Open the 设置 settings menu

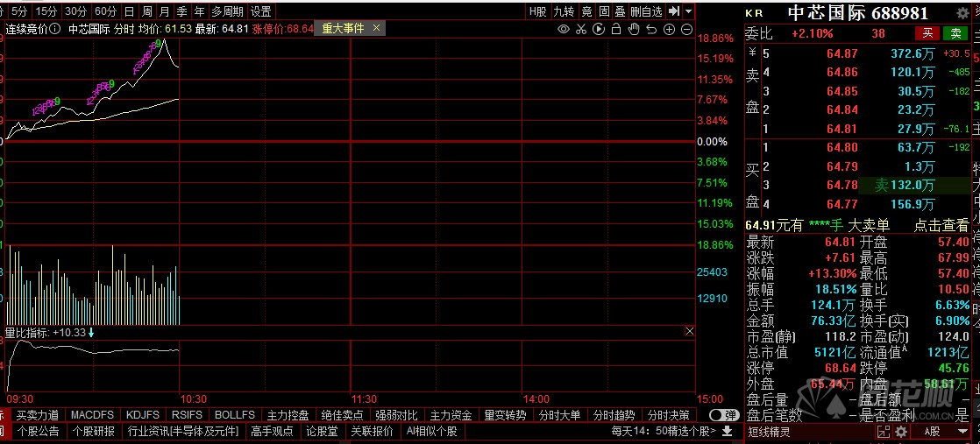260,11
